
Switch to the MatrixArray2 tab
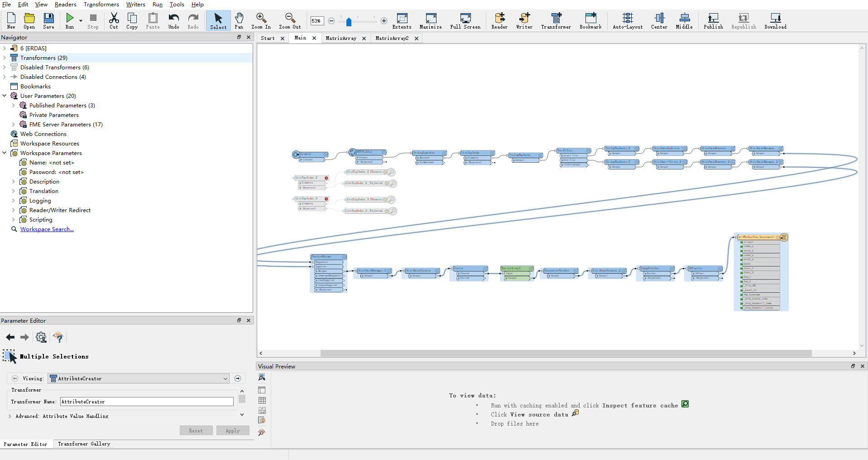(392, 38)
